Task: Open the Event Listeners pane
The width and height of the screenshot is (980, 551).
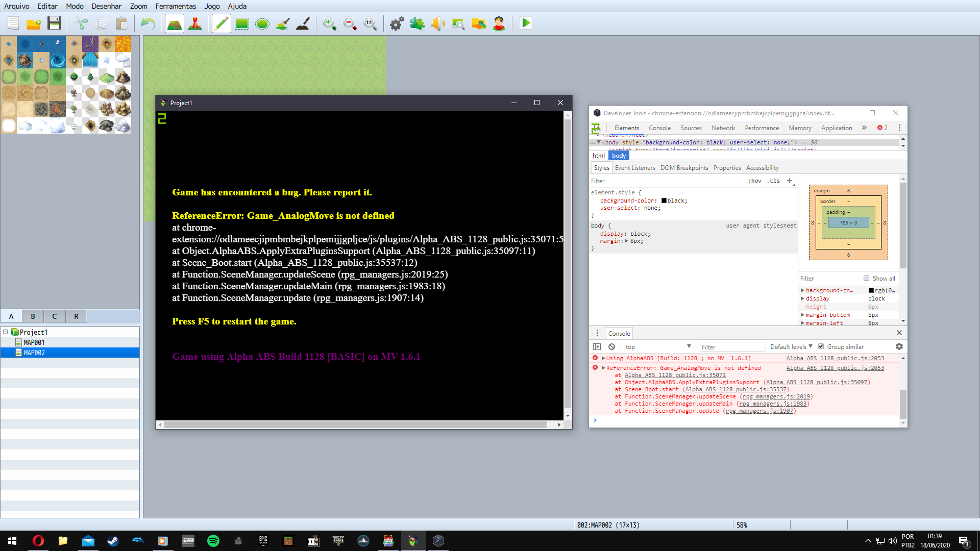Action: tap(634, 168)
